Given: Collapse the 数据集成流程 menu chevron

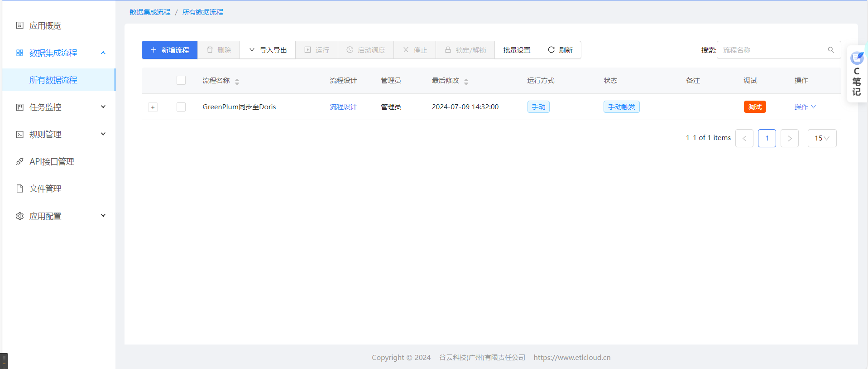Looking at the screenshot, I should pos(103,53).
